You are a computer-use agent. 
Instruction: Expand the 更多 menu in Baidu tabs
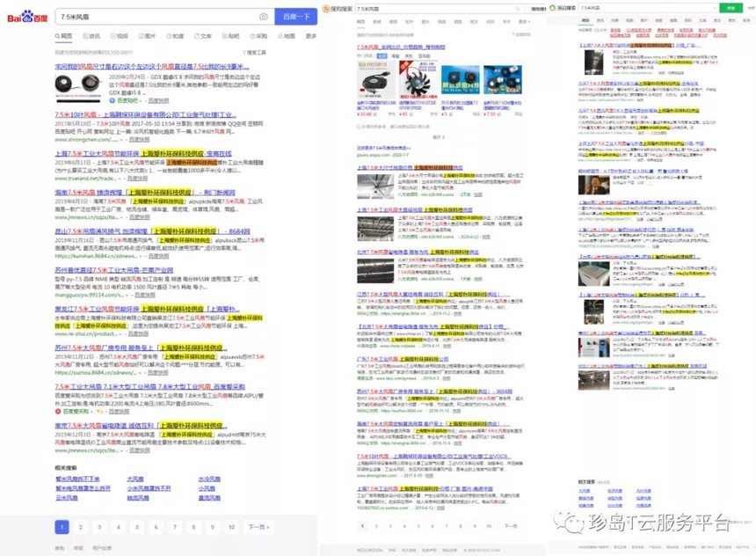pos(311,36)
